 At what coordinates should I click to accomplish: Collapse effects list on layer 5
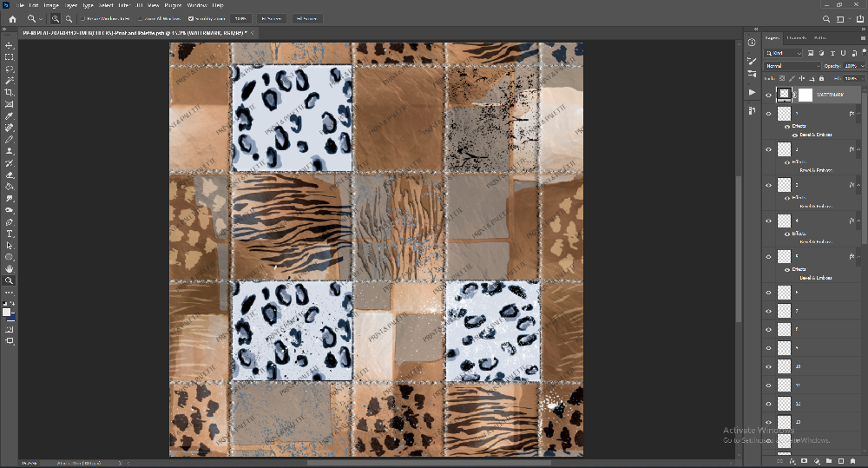[x=858, y=256]
